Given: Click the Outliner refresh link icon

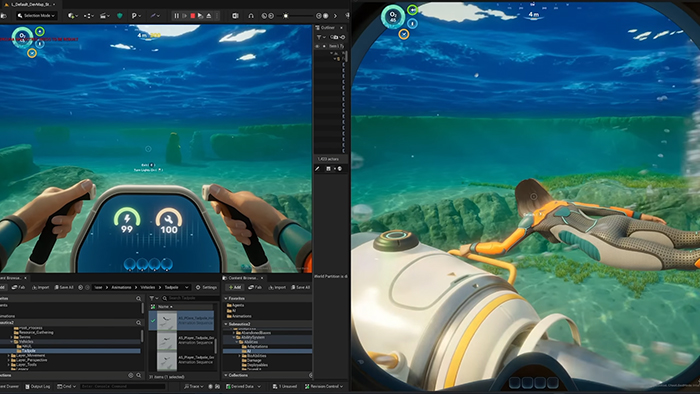Looking at the screenshot, I should [x=342, y=37].
